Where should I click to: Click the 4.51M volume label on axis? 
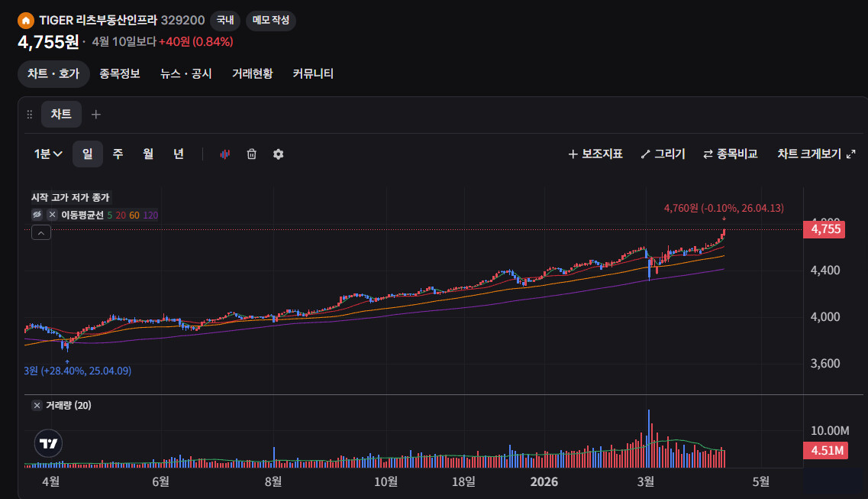pyautogui.click(x=825, y=450)
